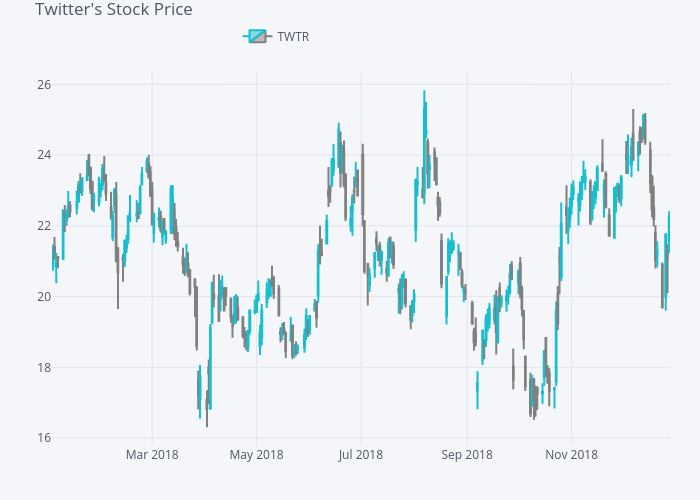Click the Mar 2018 x-axis label
This screenshot has width=700, height=500.
coord(152,455)
